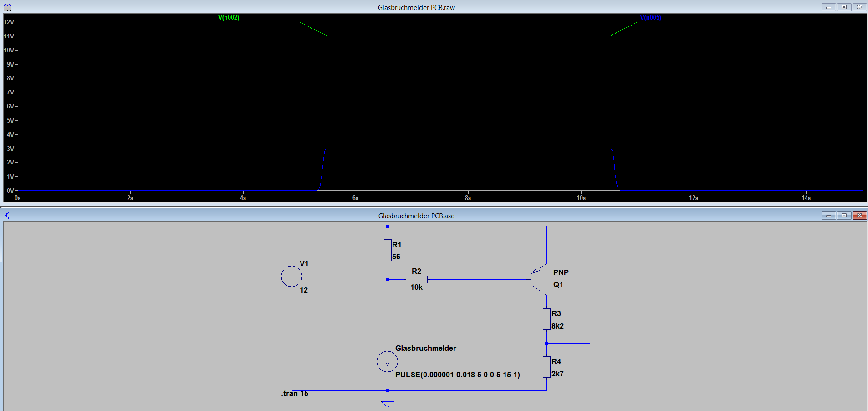The width and height of the screenshot is (868, 411).
Task: Click the V(n002) trace label
Action: (229, 18)
